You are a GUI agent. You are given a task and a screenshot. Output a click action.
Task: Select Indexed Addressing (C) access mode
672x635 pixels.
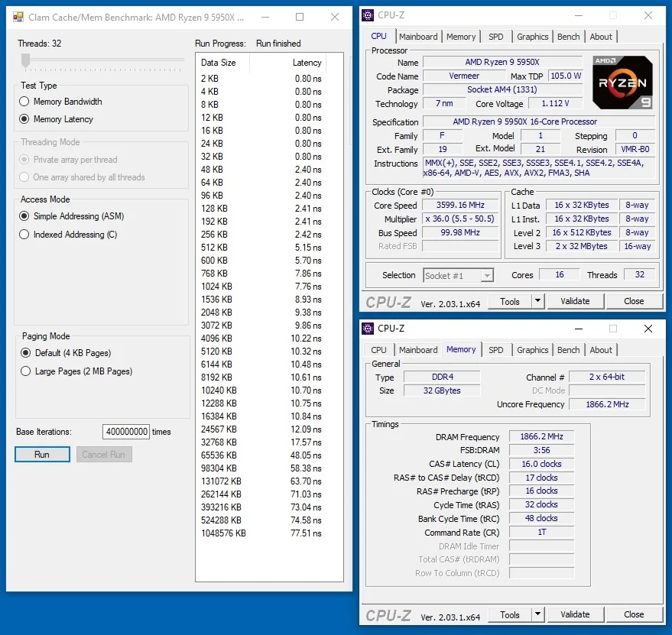[24, 235]
